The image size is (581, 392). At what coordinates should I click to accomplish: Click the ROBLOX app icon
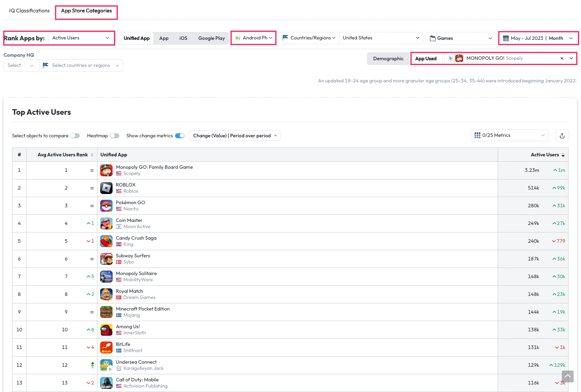point(106,188)
